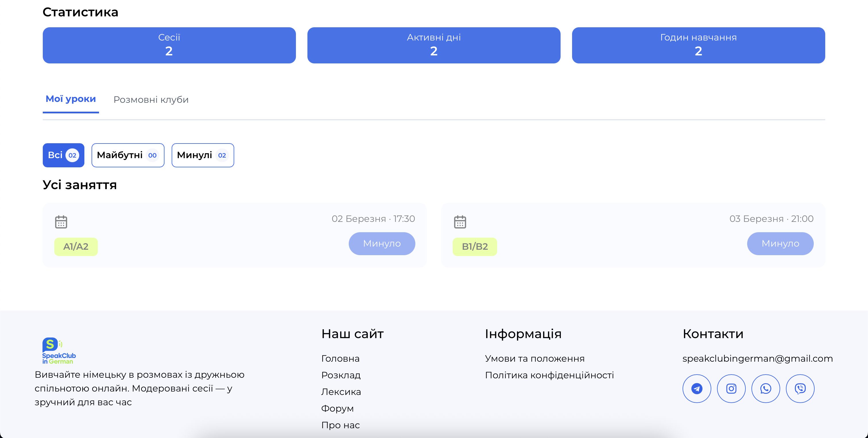This screenshot has height=438, width=868.
Task: Click the speakclubingerman@gmail.com email link
Action: coord(757,358)
